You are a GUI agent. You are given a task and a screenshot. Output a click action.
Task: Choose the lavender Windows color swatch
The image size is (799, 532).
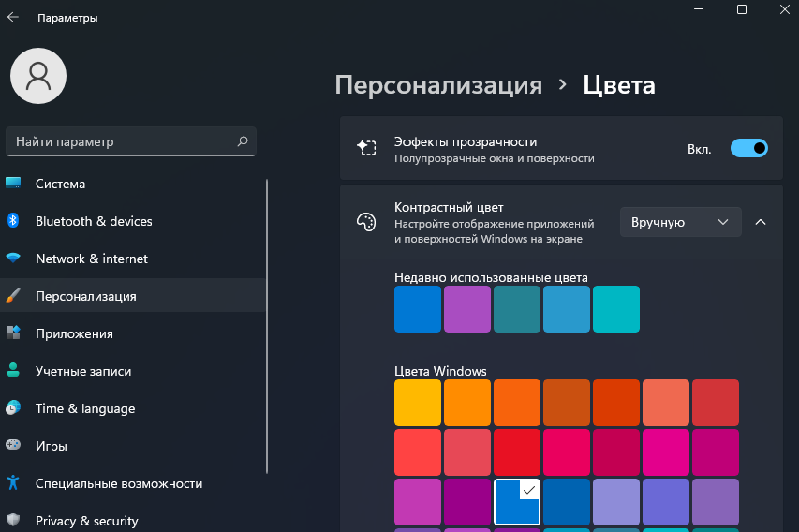[616, 501]
